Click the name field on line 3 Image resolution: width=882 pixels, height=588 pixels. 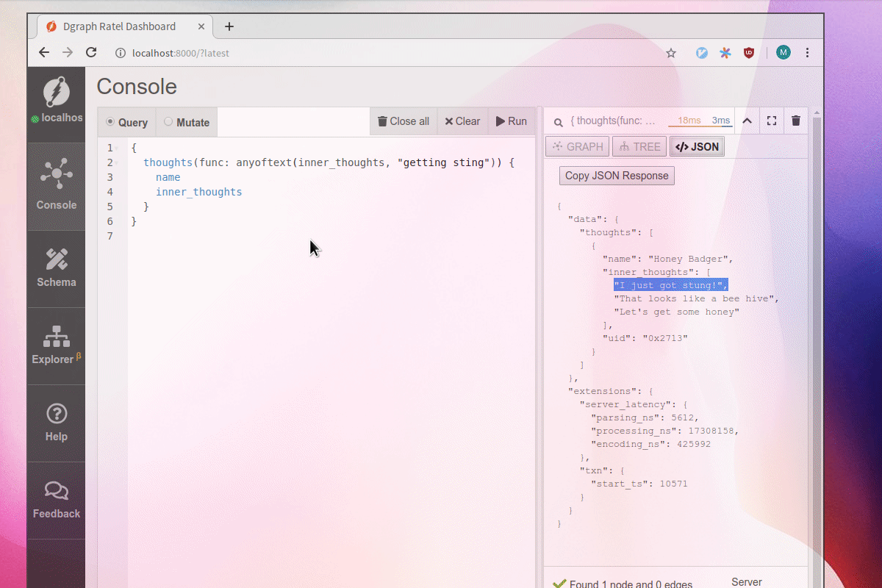[168, 177]
